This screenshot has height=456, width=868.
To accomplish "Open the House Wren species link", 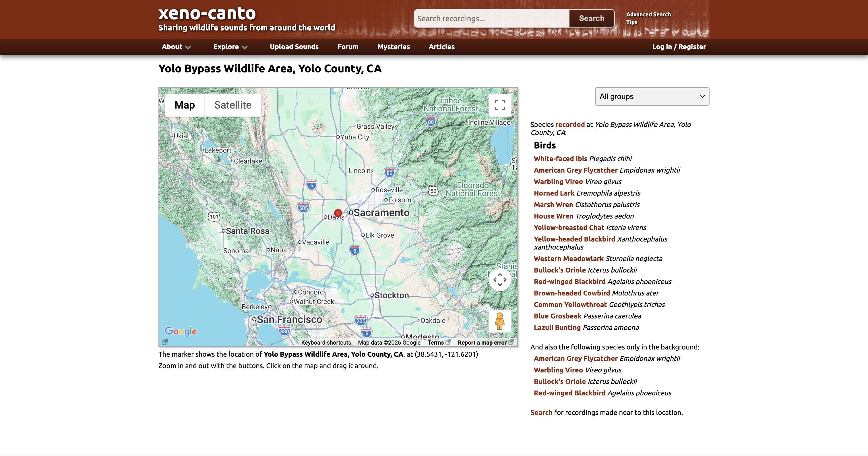I will (553, 216).
